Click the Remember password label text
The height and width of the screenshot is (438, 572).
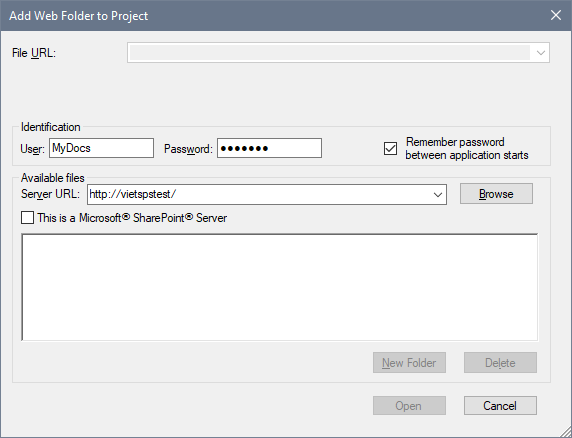click(x=467, y=148)
